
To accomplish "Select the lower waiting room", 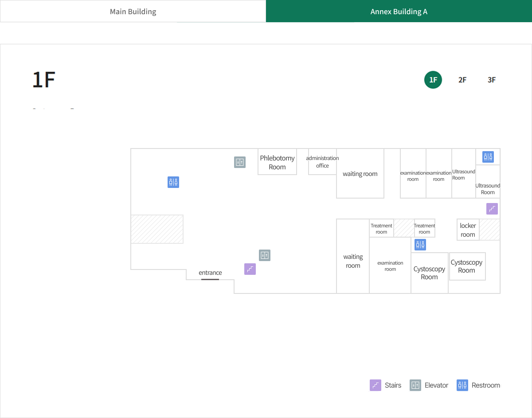I will point(353,256).
